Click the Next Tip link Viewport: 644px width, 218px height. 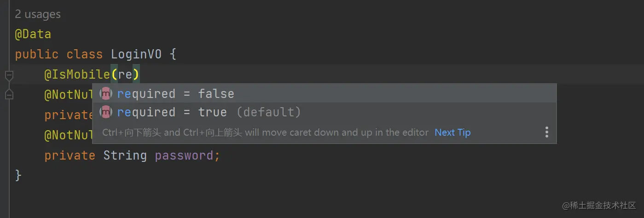point(453,132)
